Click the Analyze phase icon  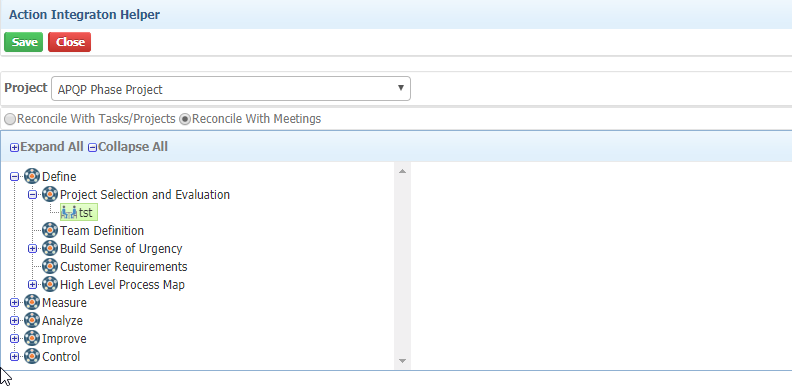(32, 321)
